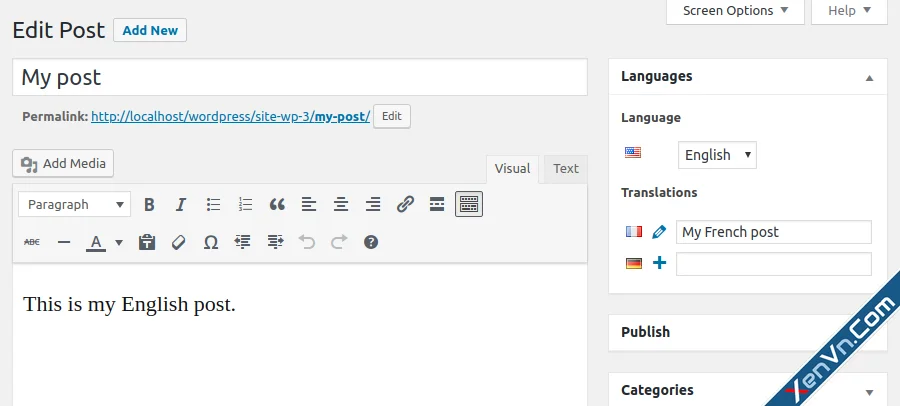Click the undo arrow
The height and width of the screenshot is (406, 900).
307,242
